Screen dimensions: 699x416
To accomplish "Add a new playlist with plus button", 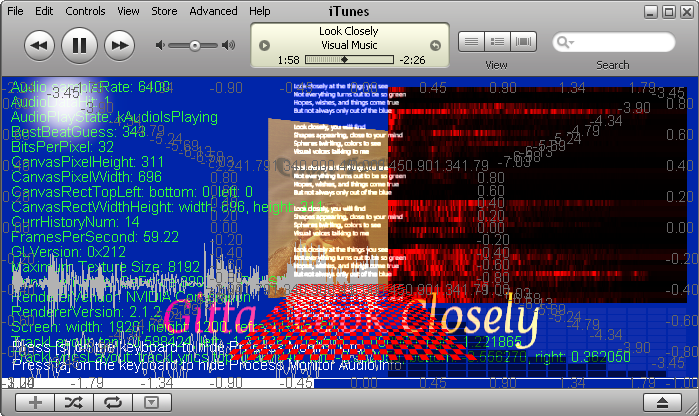I will 35,403.
